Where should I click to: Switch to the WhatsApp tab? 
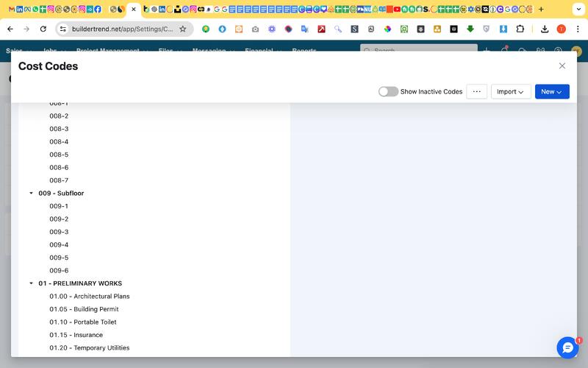point(35,9)
